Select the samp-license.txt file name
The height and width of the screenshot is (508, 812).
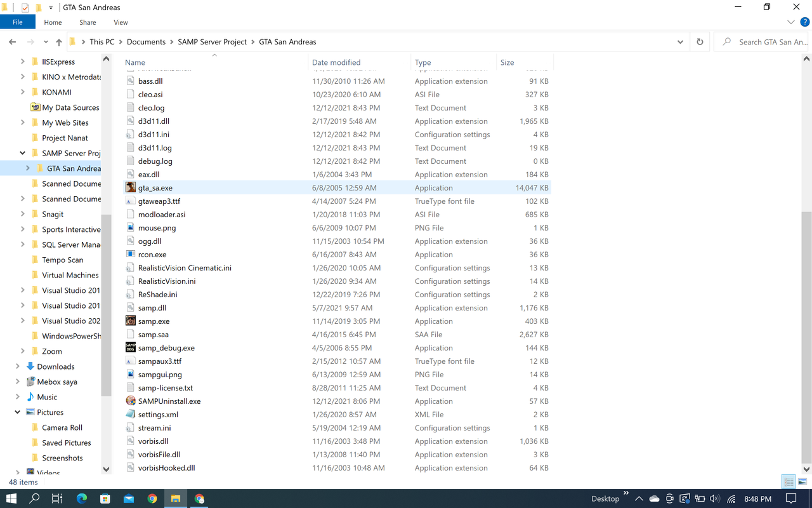pyautogui.click(x=166, y=388)
